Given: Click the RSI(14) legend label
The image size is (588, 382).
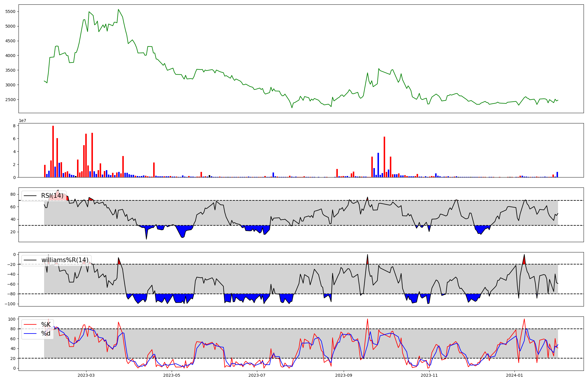Looking at the screenshot, I should click(52, 196).
